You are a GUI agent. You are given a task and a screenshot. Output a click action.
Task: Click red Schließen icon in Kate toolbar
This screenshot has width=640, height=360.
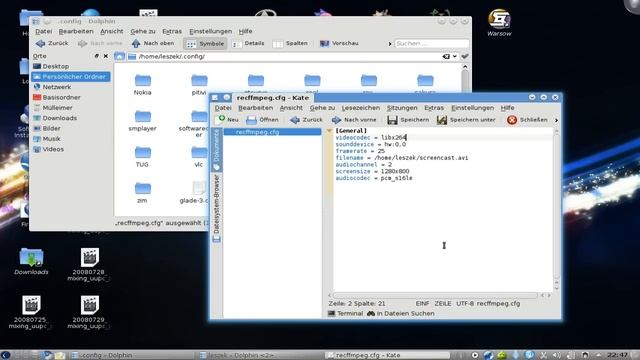click(512, 120)
